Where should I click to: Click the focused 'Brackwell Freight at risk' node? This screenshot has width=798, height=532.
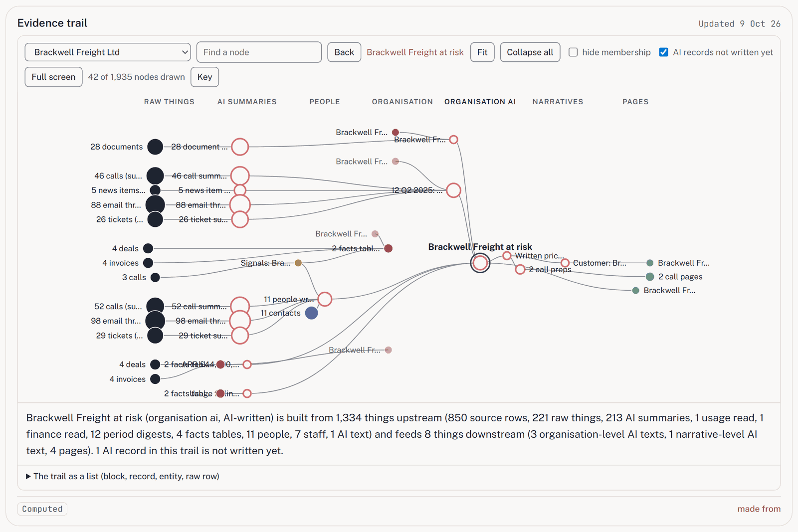click(x=480, y=263)
